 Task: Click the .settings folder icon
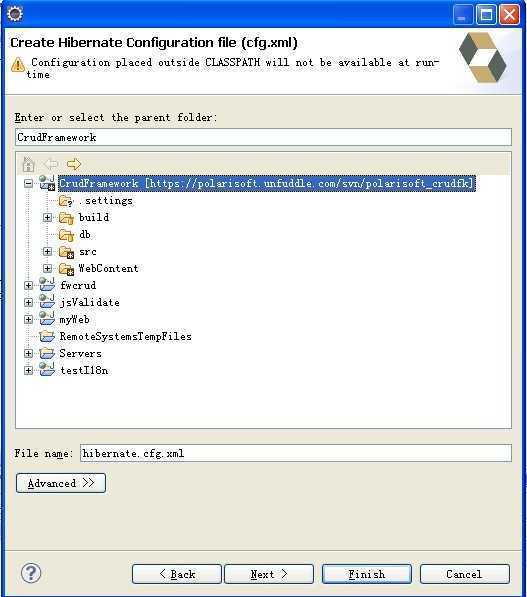[66, 201]
